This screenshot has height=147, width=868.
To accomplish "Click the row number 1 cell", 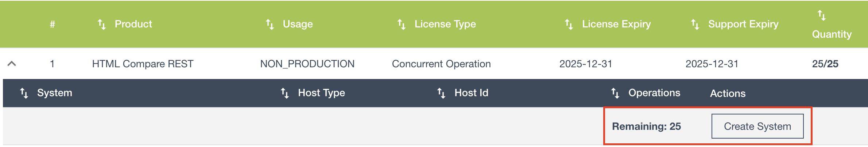I will [x=53, y=64].
